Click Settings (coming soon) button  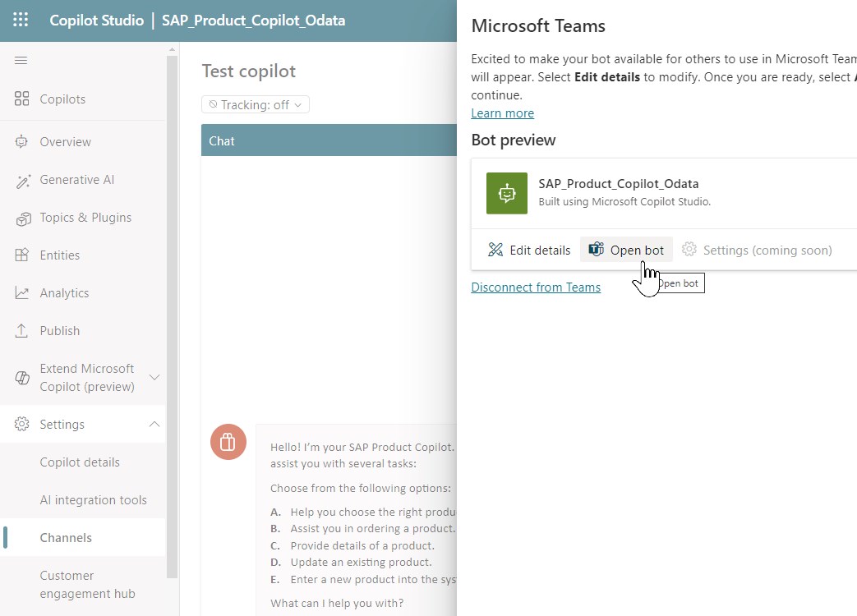[x=757, y=251]
